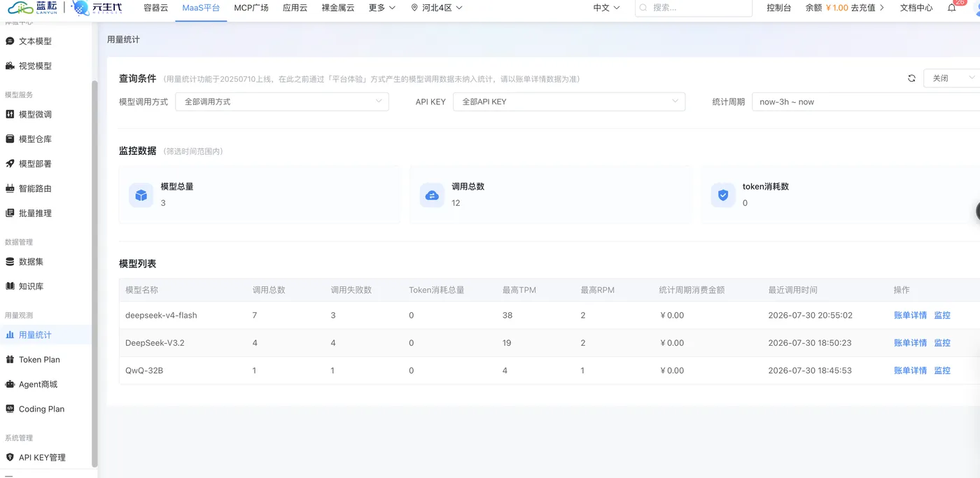Click timestamp 2026-07-30 20:55:02
The height and width of the screenshot is (478, 980).
810,315
